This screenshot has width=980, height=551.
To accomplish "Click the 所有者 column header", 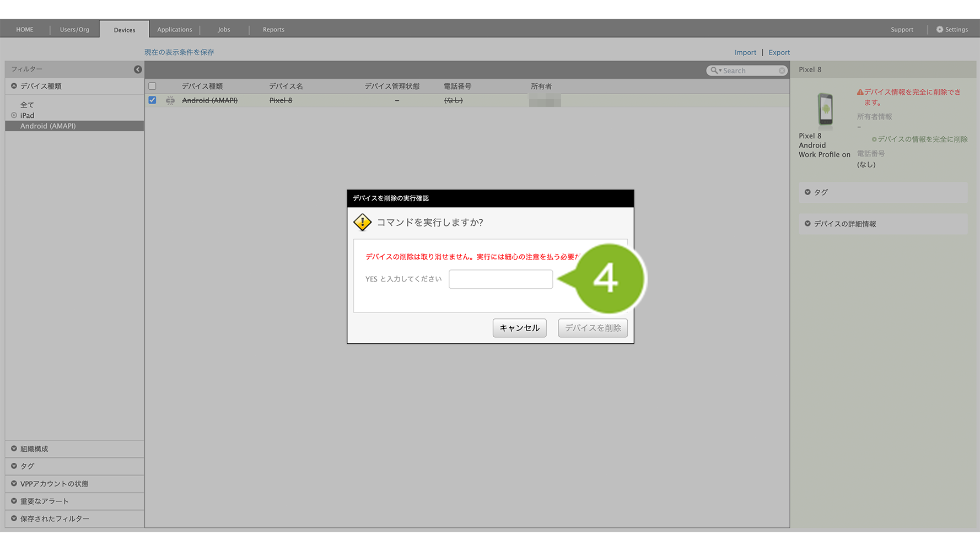I will click(541, 86).
